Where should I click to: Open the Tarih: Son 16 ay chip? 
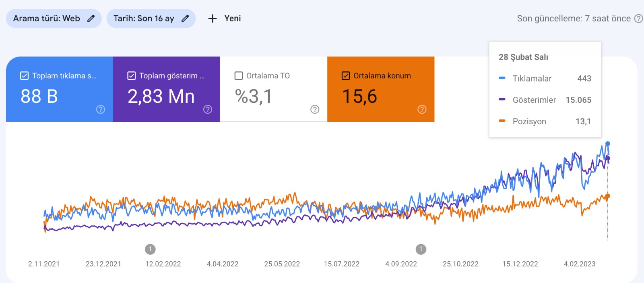click(x=151, y=19)
